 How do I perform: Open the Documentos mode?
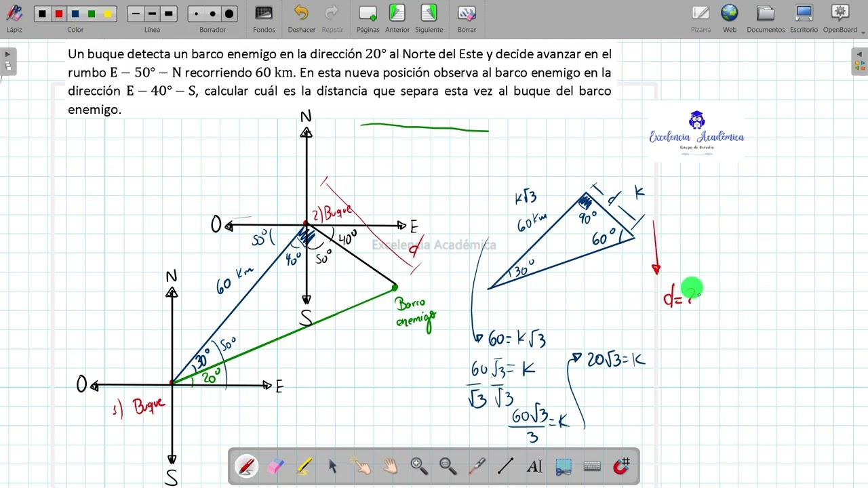pyautogui.click(x=766, y=18)
